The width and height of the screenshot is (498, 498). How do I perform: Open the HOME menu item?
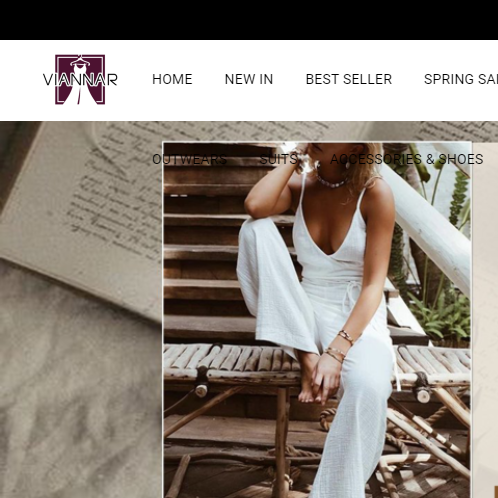(x=172, y=79)
